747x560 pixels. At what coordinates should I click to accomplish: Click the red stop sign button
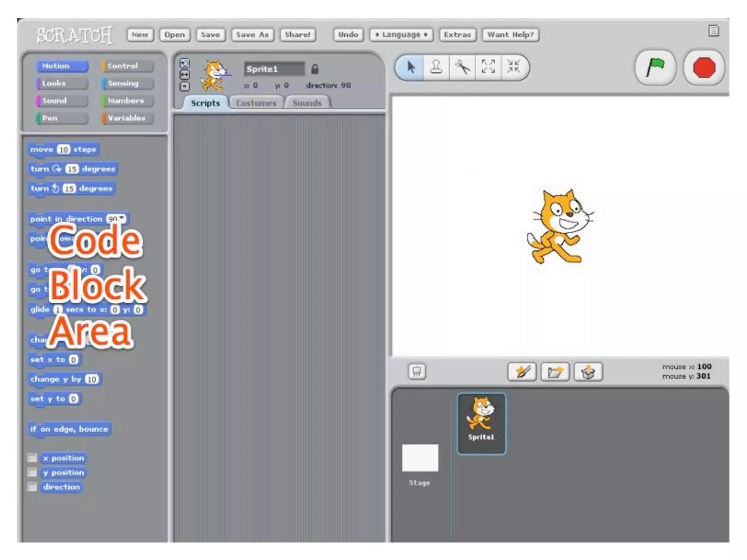pyautogui.click(x=704, y=68)
